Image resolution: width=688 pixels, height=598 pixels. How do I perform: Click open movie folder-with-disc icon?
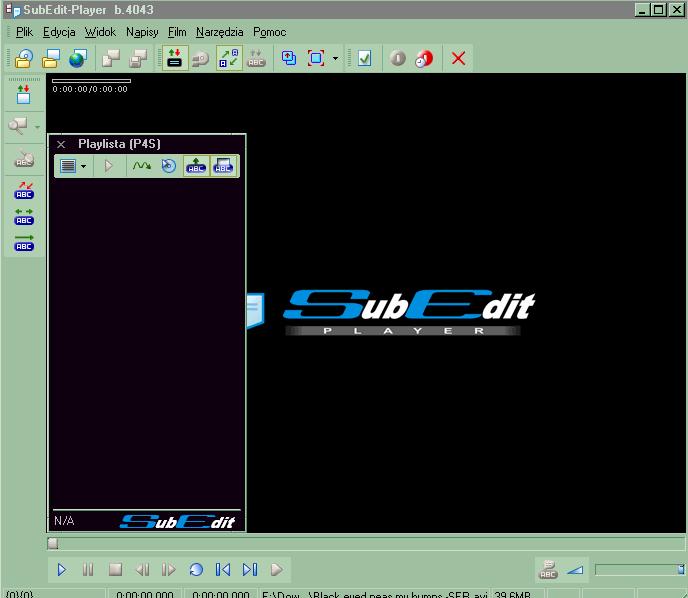24,58
